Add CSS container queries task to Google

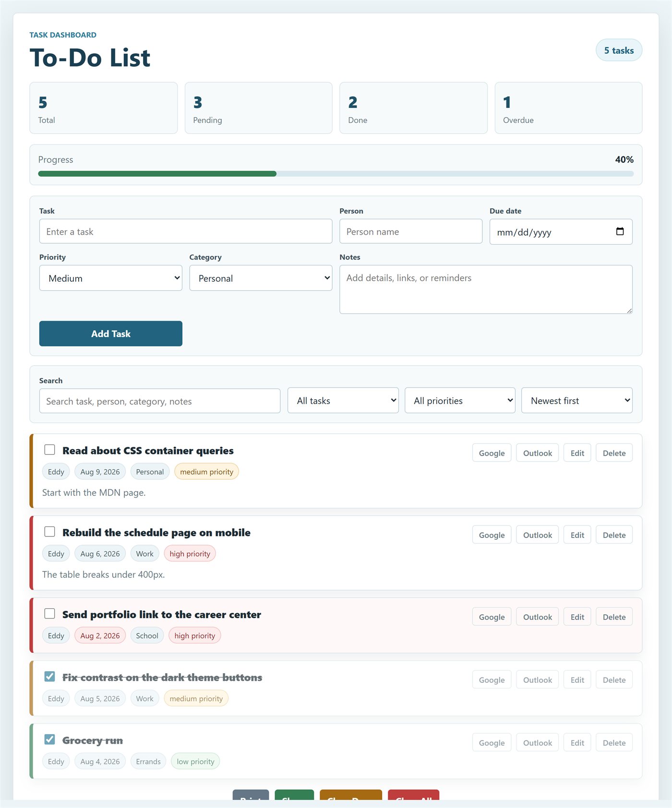tap(492, 453)
